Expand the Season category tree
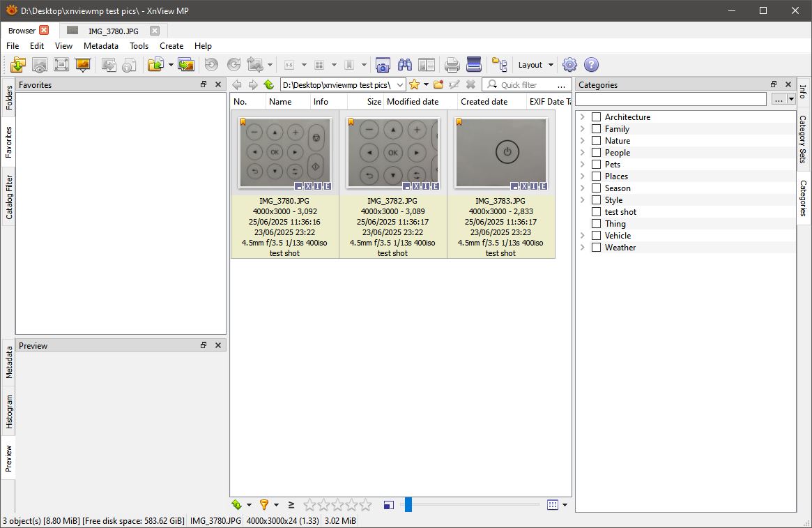812x528 pixels. (583, 188)
